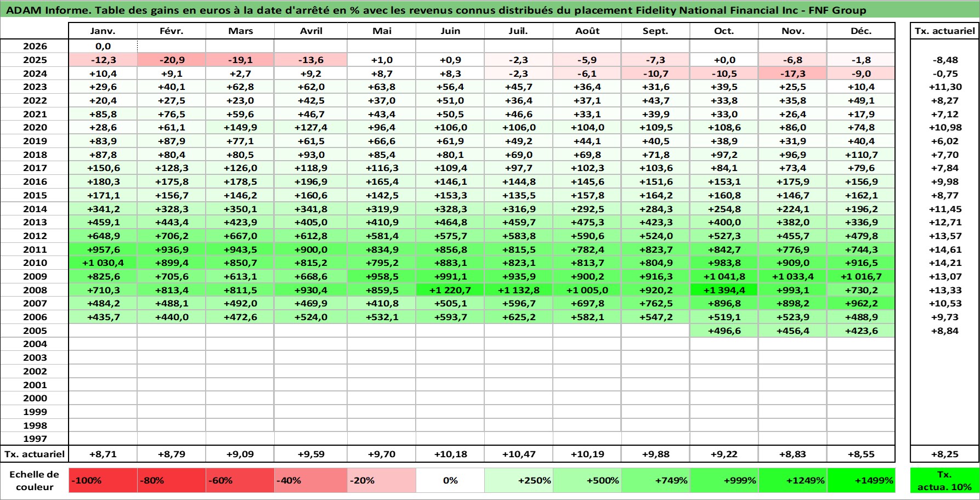The height and width of the screenshot is (500, 980).
Task: Select the 2026 row label
Action: pyautogui.click(x=35, y=47)
